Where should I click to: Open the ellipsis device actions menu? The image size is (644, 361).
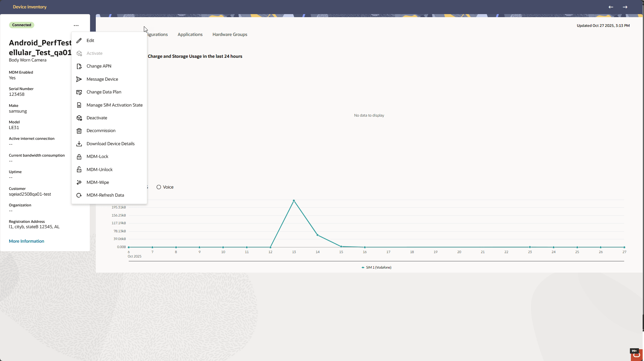click(76, 25)
